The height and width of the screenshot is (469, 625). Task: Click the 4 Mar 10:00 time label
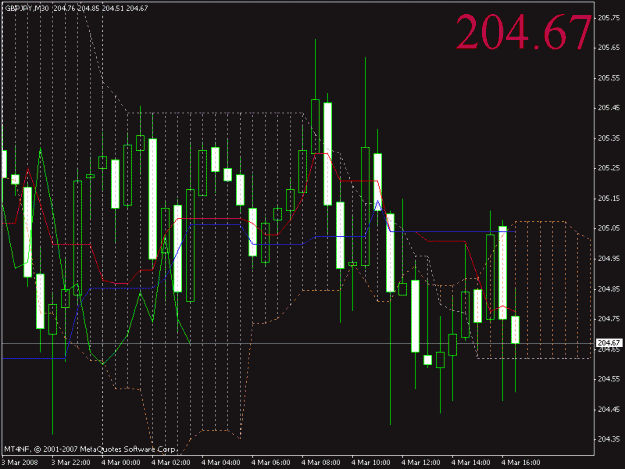371,462
